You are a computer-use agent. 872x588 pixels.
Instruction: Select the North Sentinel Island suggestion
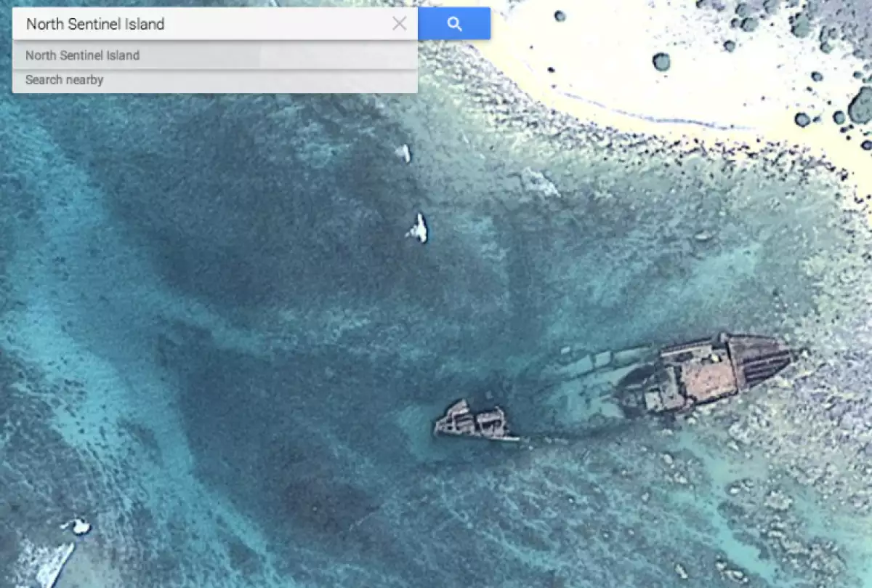[x=82, y=55]
